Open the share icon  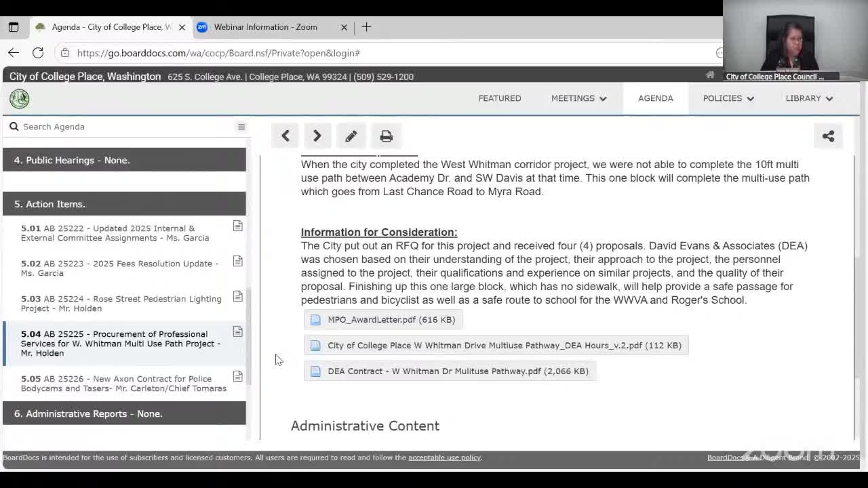point(828,136)
